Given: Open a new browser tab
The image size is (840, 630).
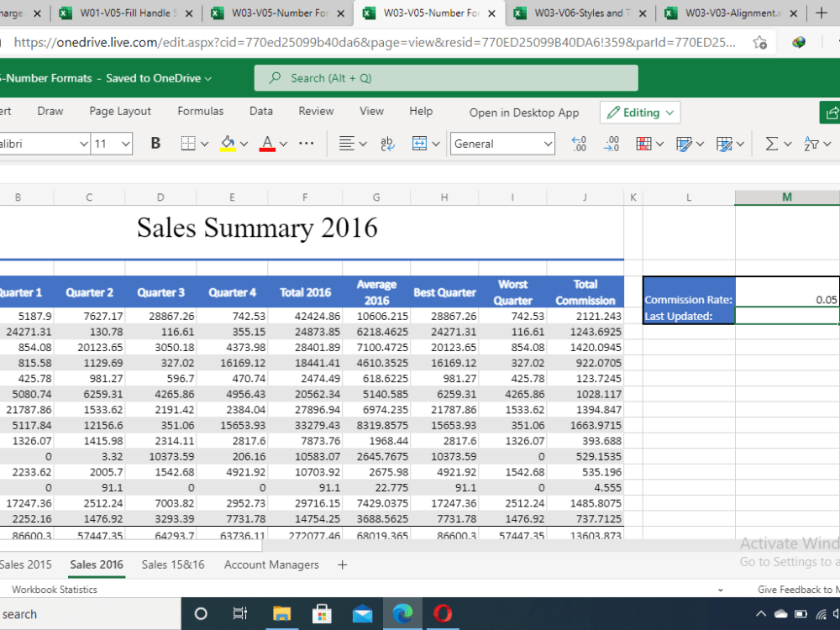Looking at the screenshot, I should 821,13.
